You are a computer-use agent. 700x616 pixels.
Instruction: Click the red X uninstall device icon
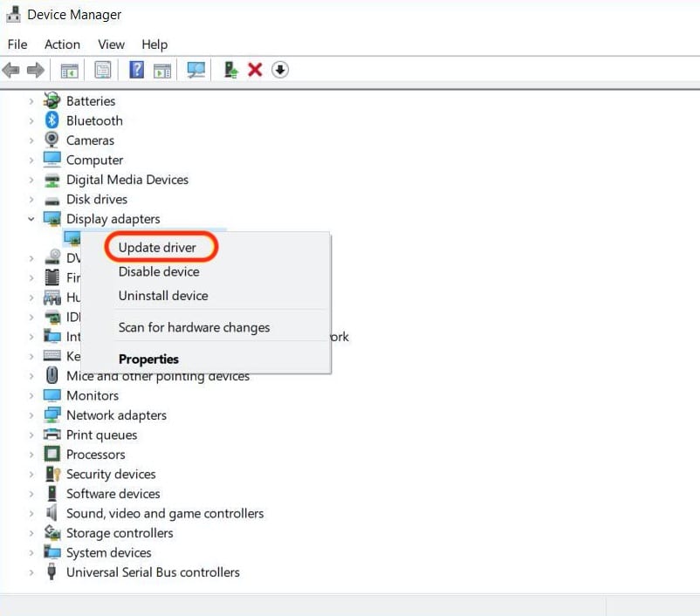click(255, 70)
